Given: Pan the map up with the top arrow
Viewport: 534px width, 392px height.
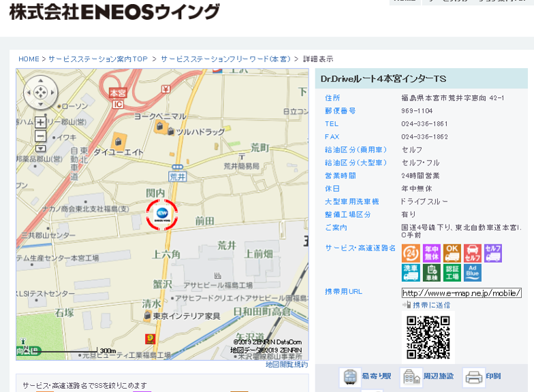Looking at the screenshot, I should (41, 81).
